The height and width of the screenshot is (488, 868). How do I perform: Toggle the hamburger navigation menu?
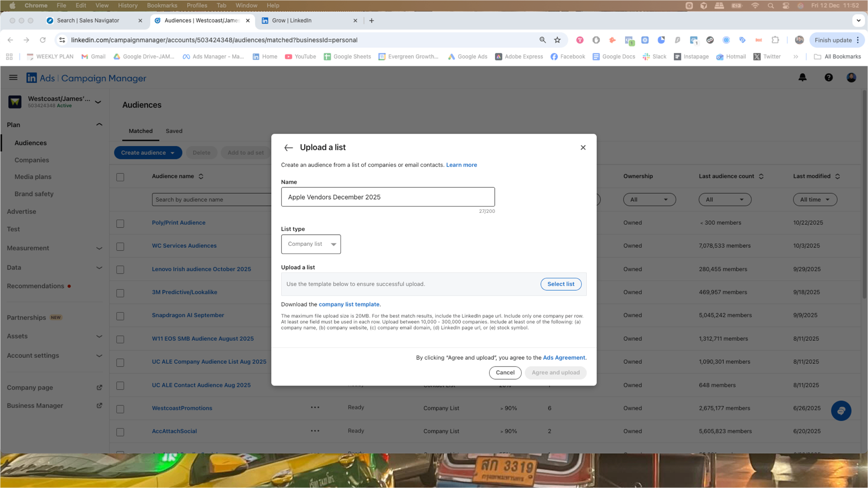click(13, 78)
